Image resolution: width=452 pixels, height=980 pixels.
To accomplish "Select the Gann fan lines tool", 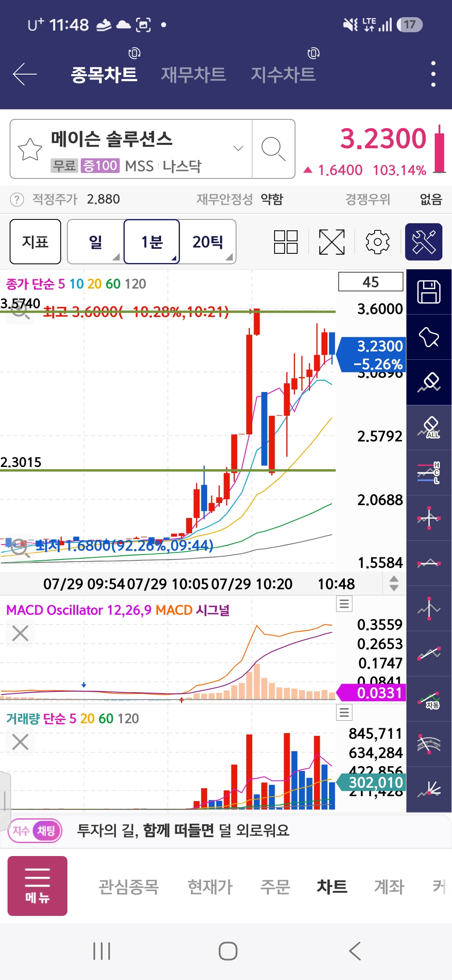I will click(x=429, y=789).
